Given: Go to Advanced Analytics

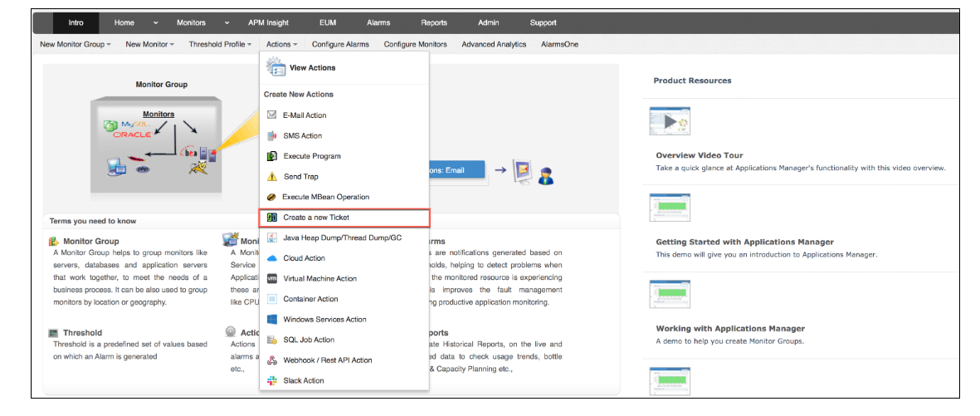Looking at the screenshot, I should coord(494,44).
